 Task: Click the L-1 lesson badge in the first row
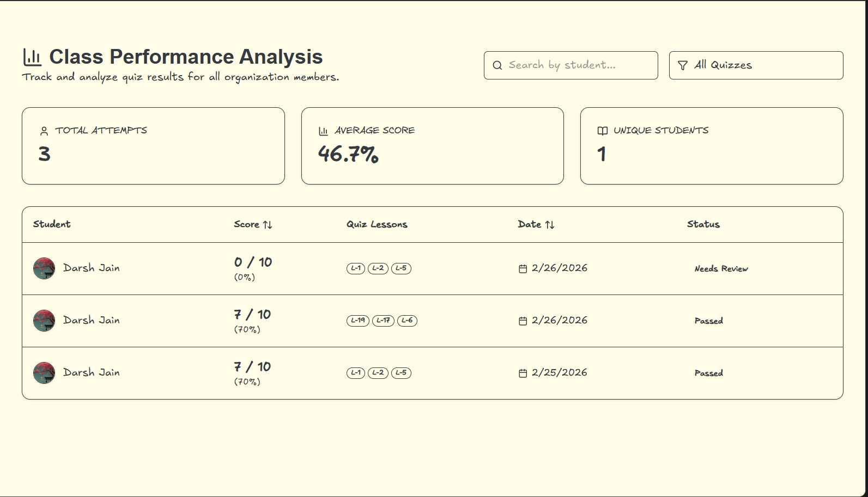point(356,268)
